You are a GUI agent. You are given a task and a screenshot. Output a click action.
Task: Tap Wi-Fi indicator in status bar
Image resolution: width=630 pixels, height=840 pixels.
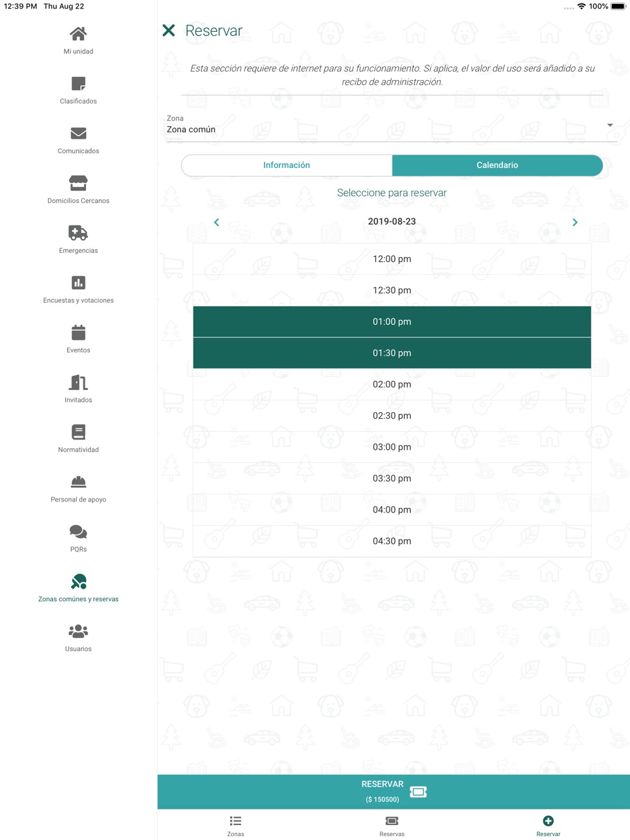pos(581,7)
